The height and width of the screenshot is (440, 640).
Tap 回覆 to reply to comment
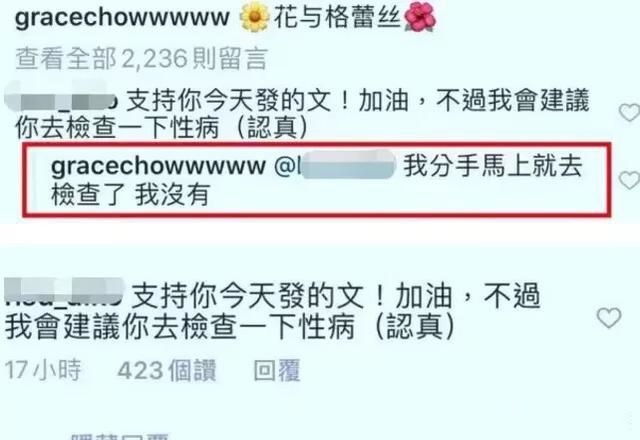[277, 370]
